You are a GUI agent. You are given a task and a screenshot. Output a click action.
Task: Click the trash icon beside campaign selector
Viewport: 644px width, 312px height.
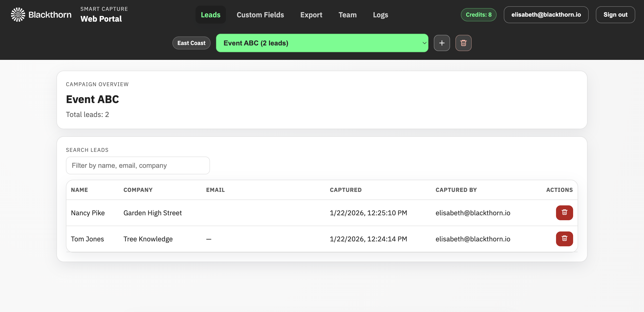pos(463,43)
